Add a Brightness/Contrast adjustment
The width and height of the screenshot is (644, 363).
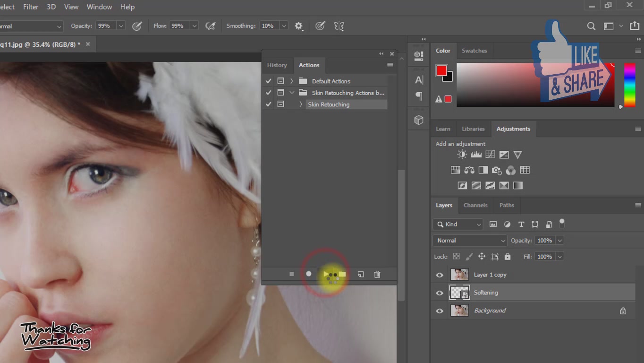click(462, 155)
